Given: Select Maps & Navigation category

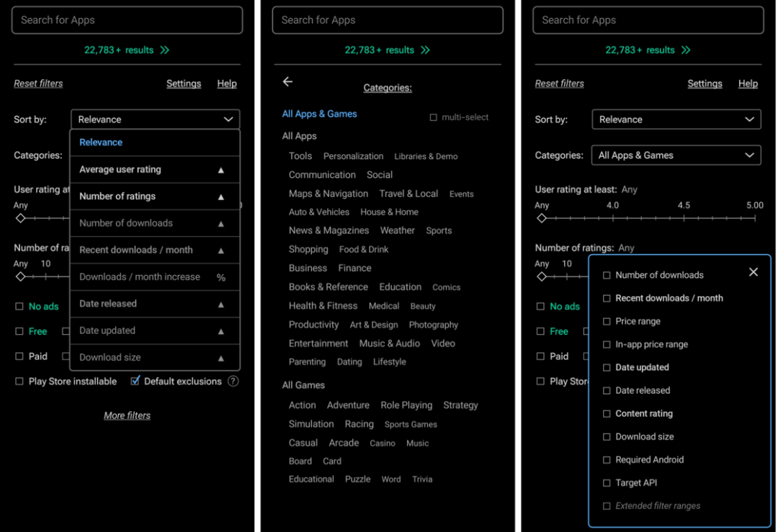Looking at the screenshot, I should pyautogui.click(x=328, y=194).
